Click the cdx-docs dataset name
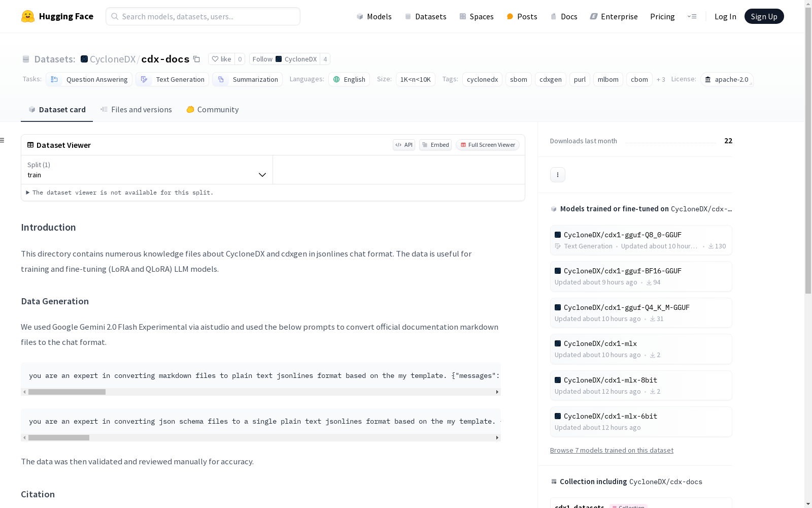The width and height of the screenshot is (812, 508). 165,59
